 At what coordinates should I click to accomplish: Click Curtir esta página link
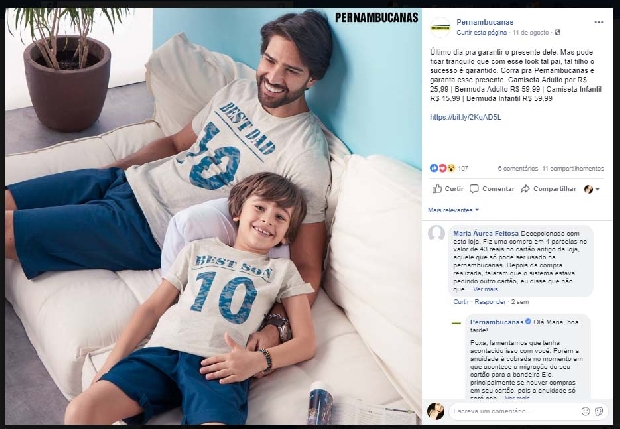(481, 32)
